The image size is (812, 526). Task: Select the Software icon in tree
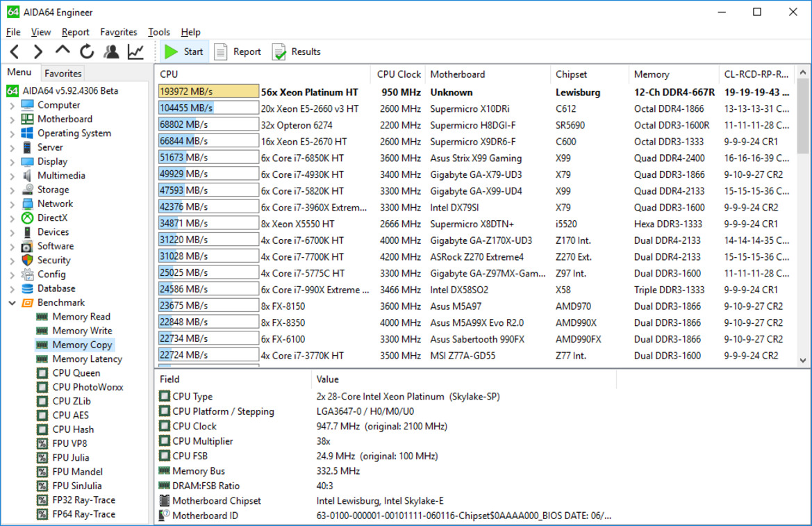click(28, 246)
